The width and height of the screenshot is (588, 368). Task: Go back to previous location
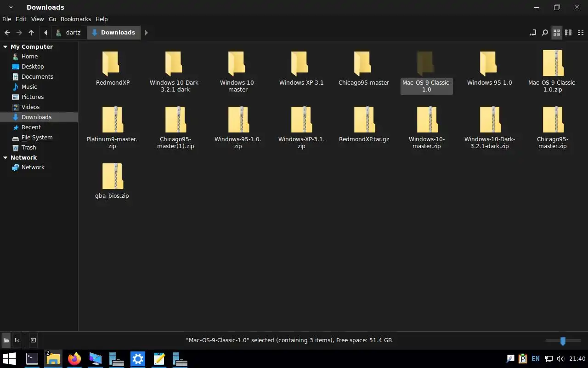[7, 33]
